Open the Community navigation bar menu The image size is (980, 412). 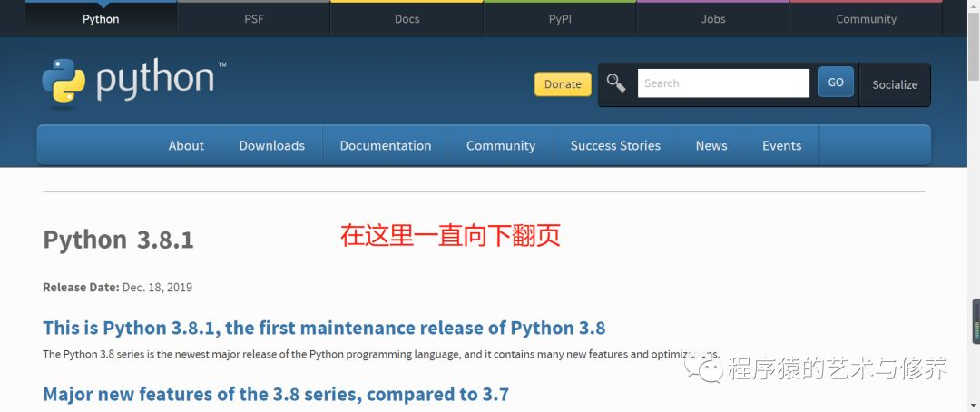[x=501, y=145]
